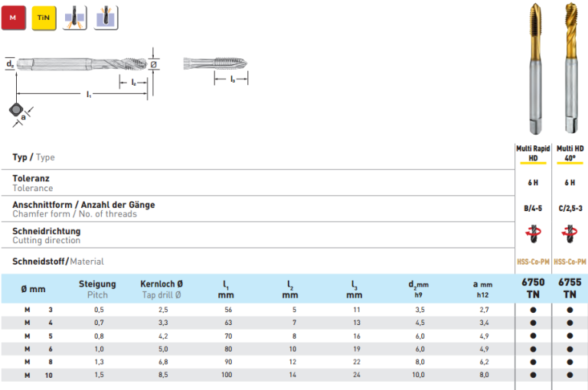Select the through-hole application icon

(x=74, y=17)
